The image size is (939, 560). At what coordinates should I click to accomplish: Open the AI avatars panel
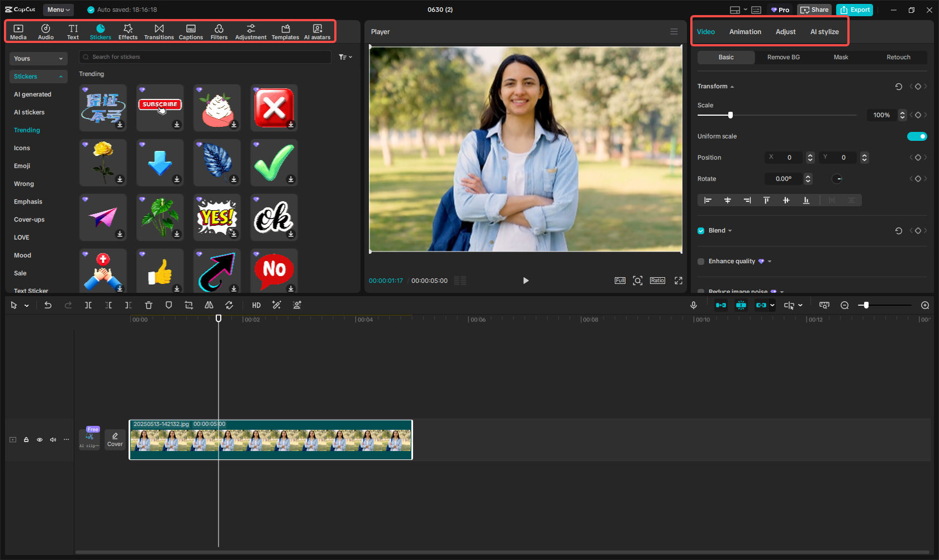coord(317,32)
